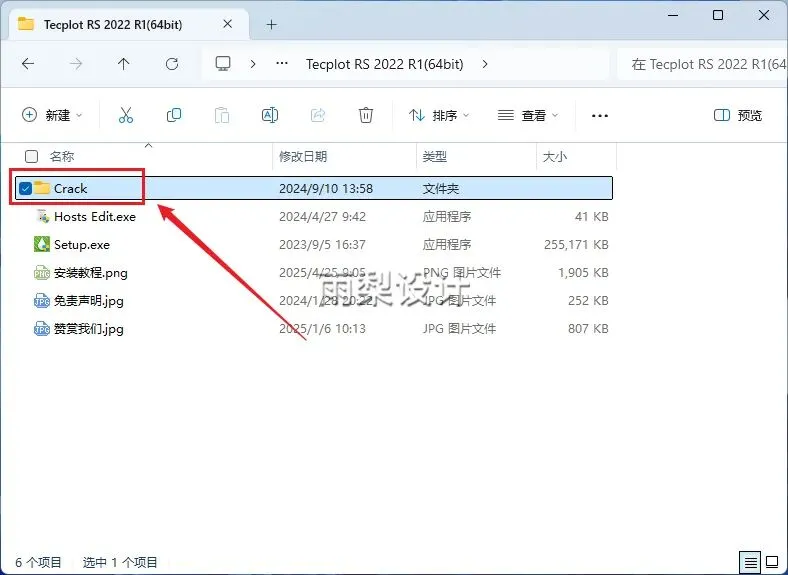The height and width of the screenshot is (575, 788).
Task: Maximize the File Explorer window
Action: pyautogui.click(x=718, y=15)
